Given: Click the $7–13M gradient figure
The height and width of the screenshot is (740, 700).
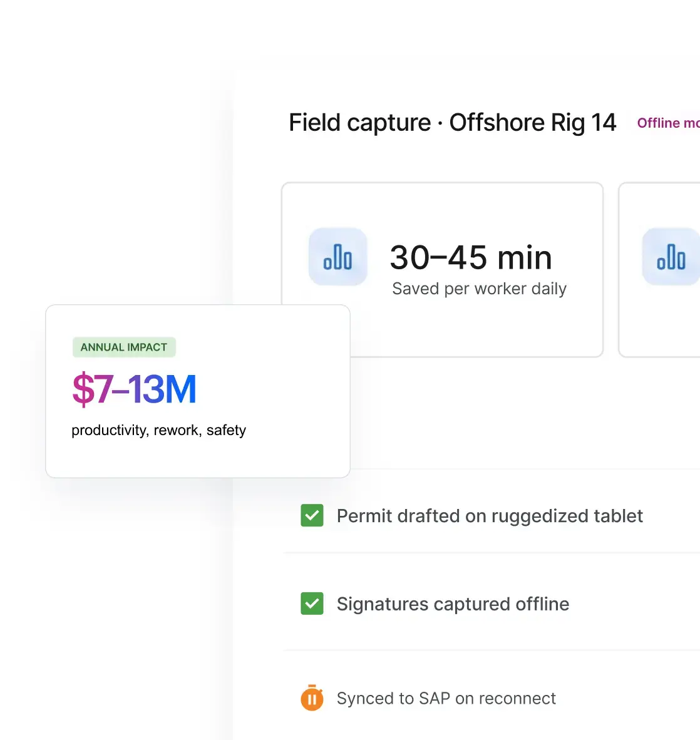Looking at the screenshot, I should click(x=134, y=389).
